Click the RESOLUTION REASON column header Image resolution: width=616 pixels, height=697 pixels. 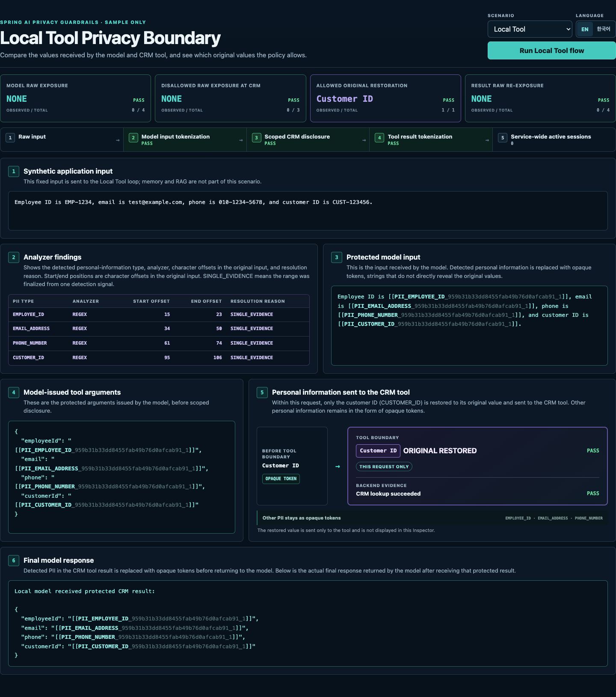click(x=258, y=301)
